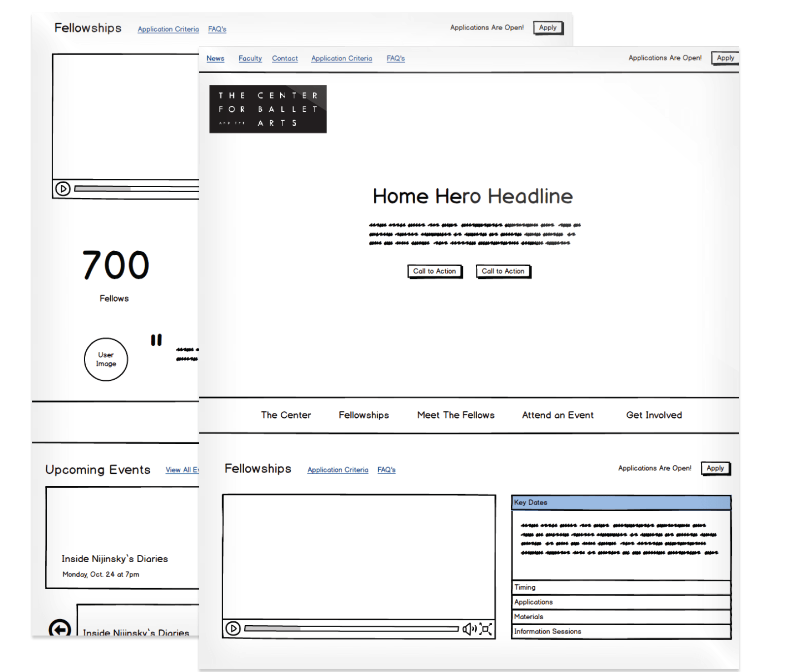Viewport: 788px width, 672px height.
Task: Click the Center for Ballet logo
Action: click(268, 109)
